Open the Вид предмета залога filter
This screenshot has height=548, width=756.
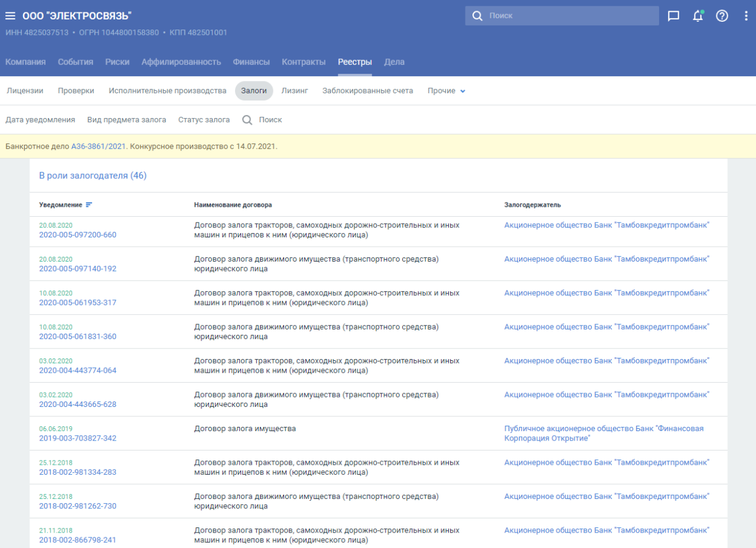[127, 120]
